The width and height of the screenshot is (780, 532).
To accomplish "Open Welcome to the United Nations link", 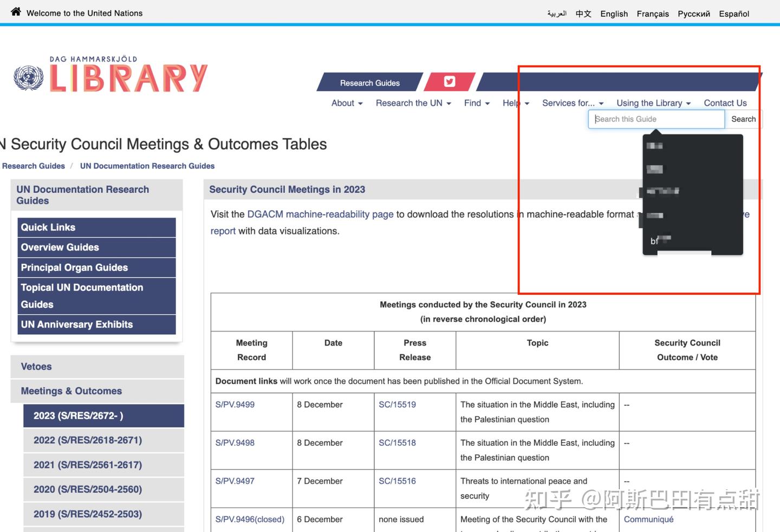I will (84, 13).
